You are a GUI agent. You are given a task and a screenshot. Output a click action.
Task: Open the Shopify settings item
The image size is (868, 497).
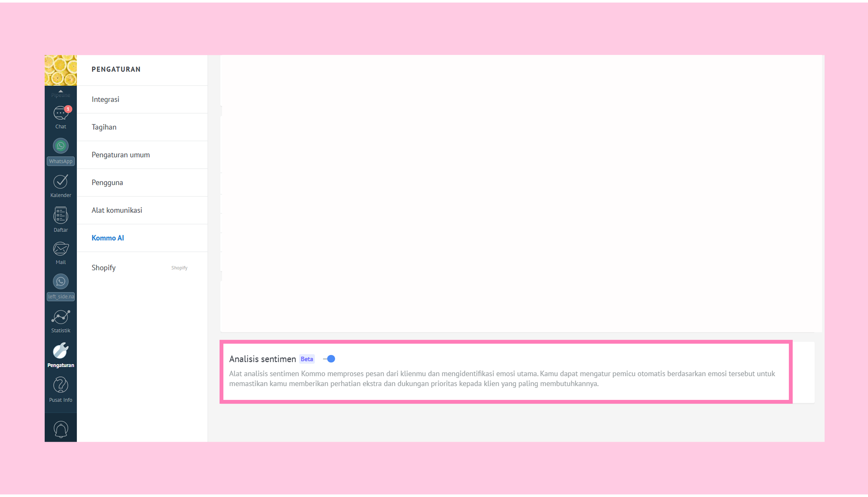[x=142, y=268]
